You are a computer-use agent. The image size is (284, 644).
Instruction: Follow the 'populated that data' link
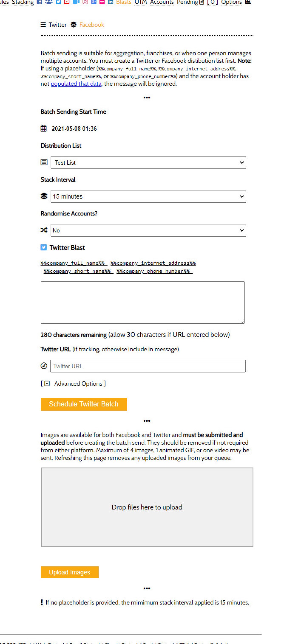tap(76, 84)
